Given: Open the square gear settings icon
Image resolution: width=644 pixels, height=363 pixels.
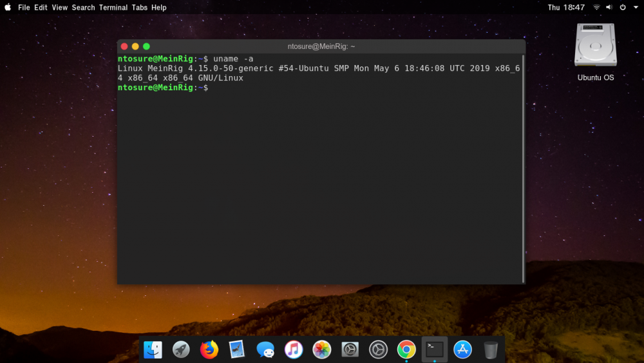Looking at the screenshot, I should (350, 350).
